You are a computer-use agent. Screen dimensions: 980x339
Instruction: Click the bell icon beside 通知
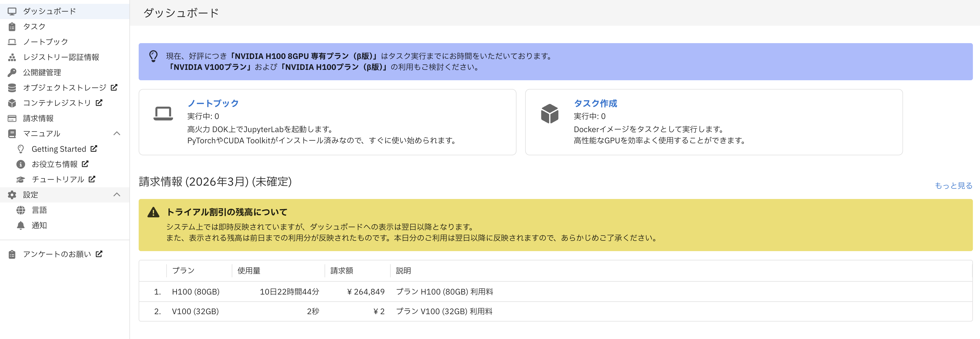tap(21, 225)
